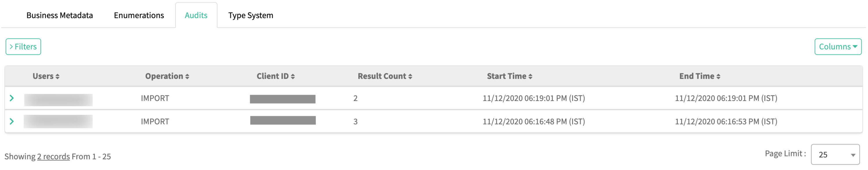Image resolution: width=868 pixels, height=170 pixels.
Task: Sort by the Result Count column icon
Action: pos(411,77)
